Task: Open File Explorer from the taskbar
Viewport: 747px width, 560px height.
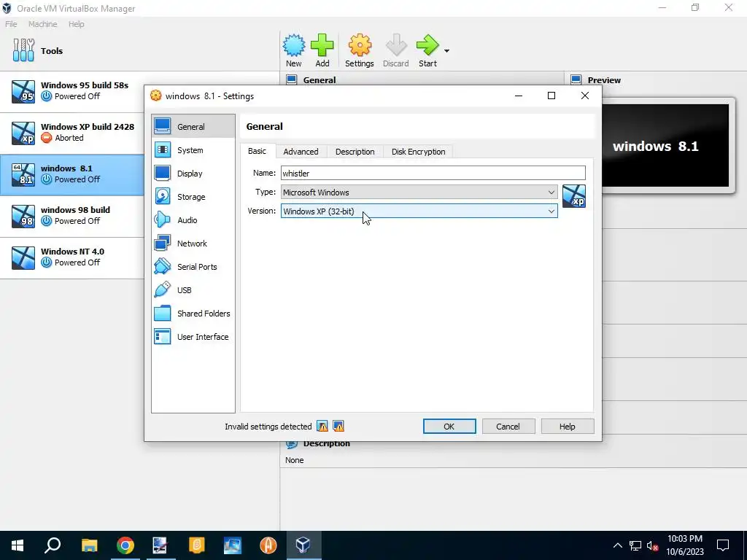Action: 89,545
